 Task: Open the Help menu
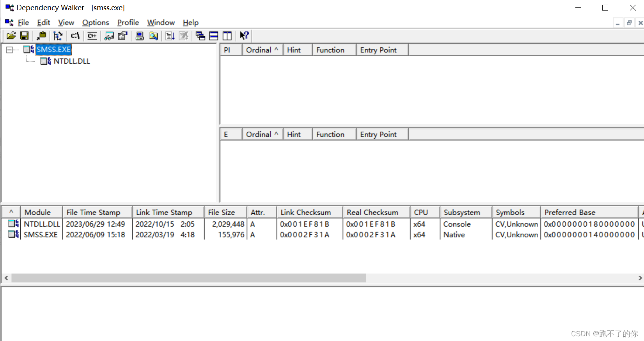pos(191,22)
